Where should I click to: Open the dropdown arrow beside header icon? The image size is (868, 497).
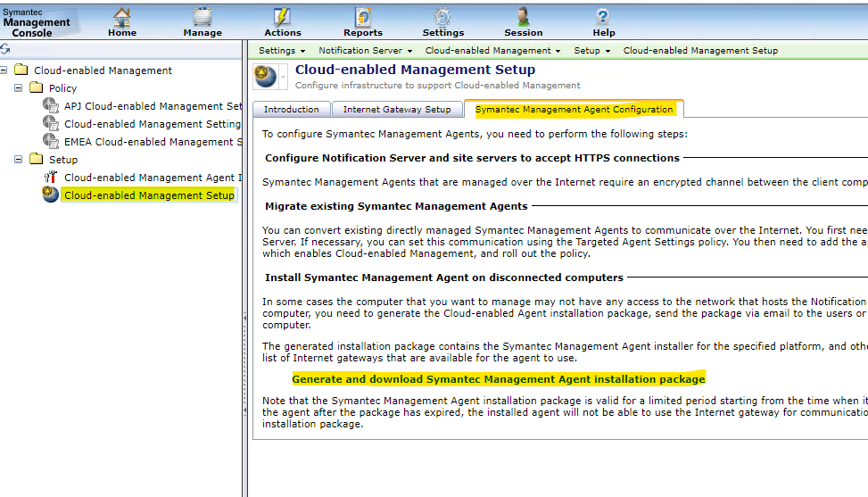pos(283,77)
